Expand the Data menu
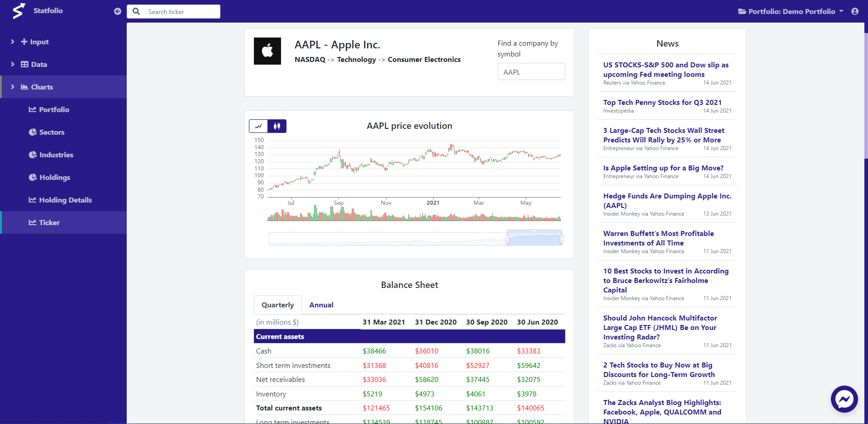The image size is (868, 424). pyautogui.click(x=63, y=64)
